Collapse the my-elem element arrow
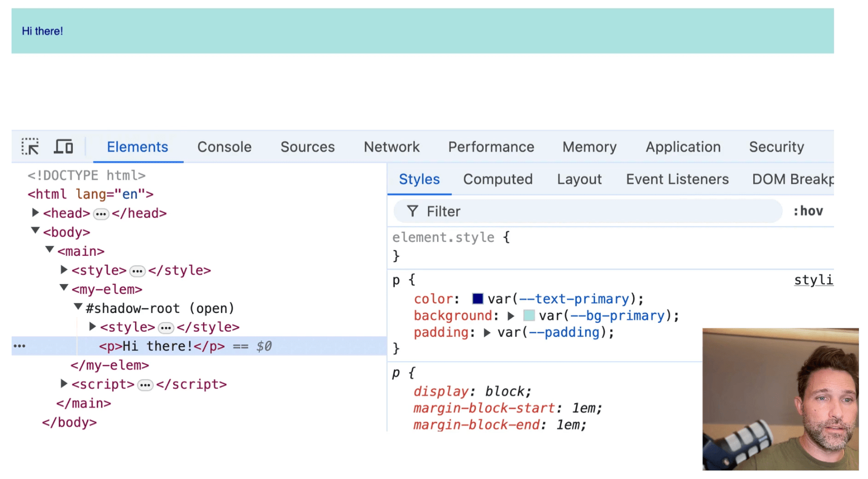 coord(64,288)
